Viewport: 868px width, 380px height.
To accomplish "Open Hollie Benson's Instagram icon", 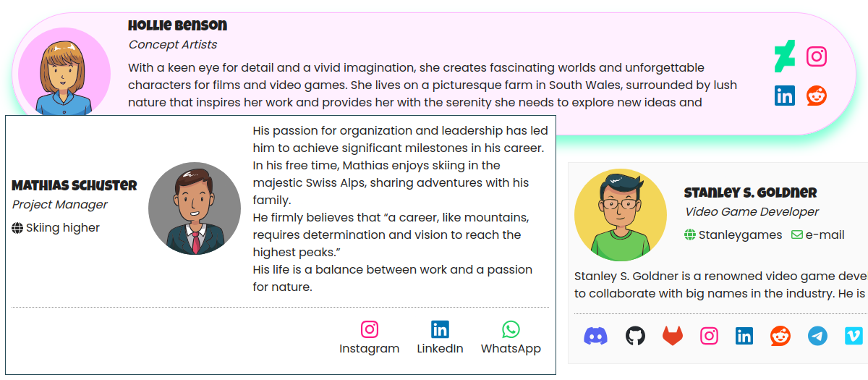I will [x=817, y=56].
